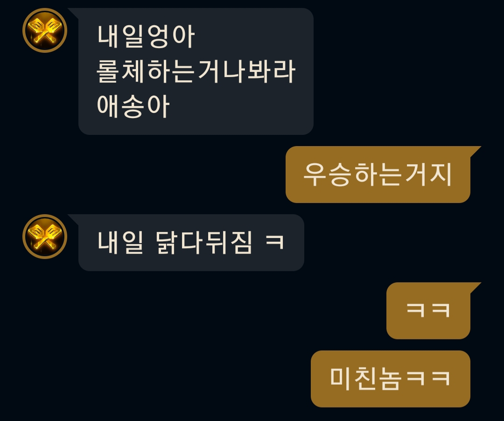The image size is (504, 421).
Task: Open the sender's golden spatula avatar beside 내일엉아
Action: click(x=45, y=30)
